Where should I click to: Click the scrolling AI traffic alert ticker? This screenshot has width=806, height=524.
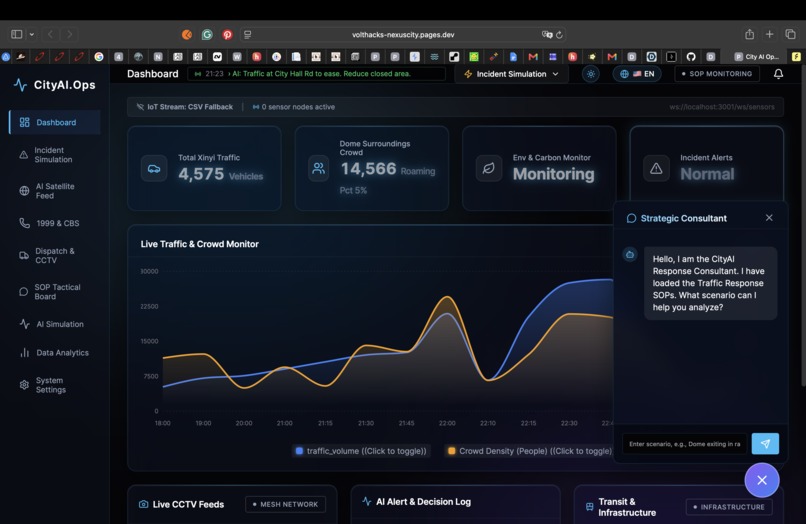tap(317, 74)
